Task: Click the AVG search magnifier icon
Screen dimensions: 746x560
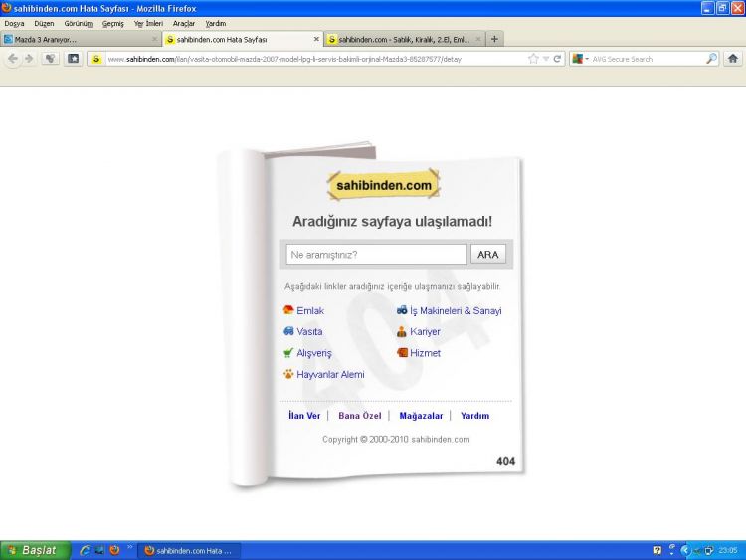Action: tap(711, 59)
